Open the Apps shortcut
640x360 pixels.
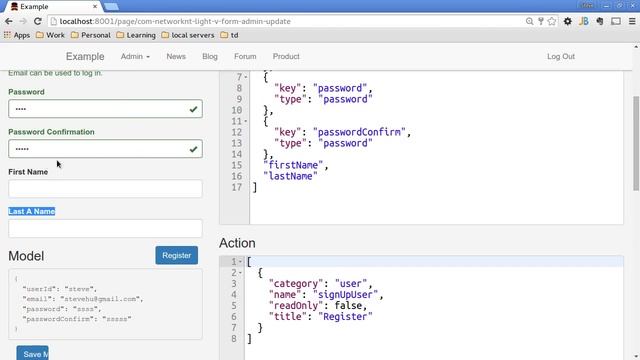[x=17, y=35]
